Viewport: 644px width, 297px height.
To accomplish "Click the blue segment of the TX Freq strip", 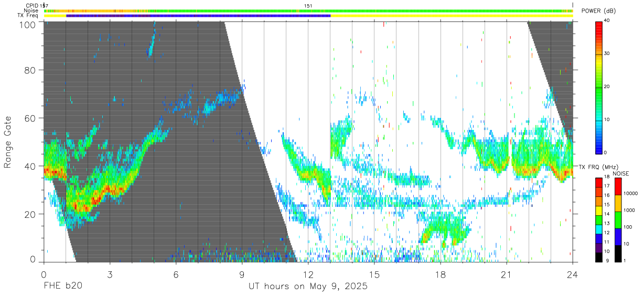I will 198,16.
